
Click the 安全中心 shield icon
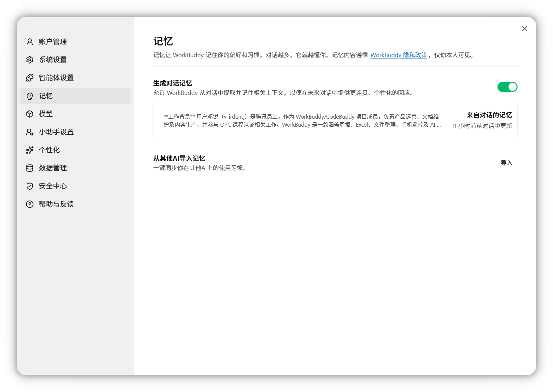pos(30,186)
